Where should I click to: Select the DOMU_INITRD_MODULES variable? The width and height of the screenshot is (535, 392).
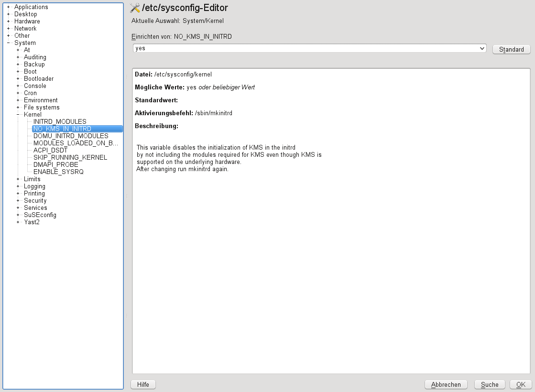tap(71, 136)
